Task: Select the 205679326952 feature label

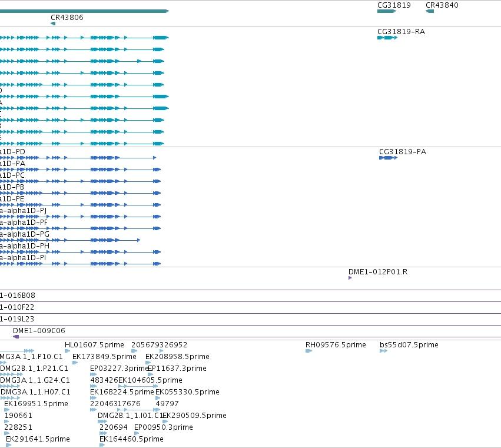Action: pos(159,345)
